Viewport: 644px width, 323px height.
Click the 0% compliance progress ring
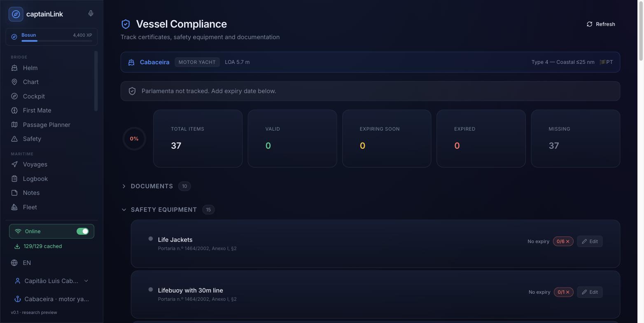pyautogui.click(x=134, y=139)
